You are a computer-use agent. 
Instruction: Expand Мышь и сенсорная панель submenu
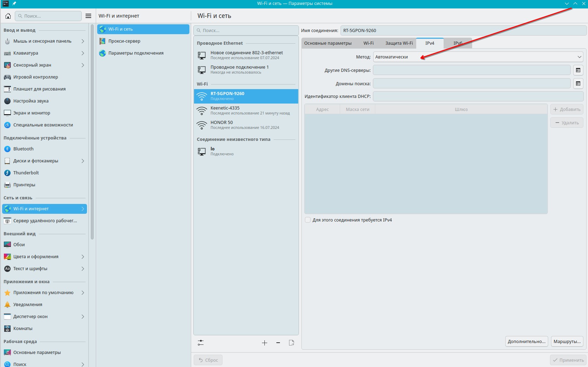point(83,41)
